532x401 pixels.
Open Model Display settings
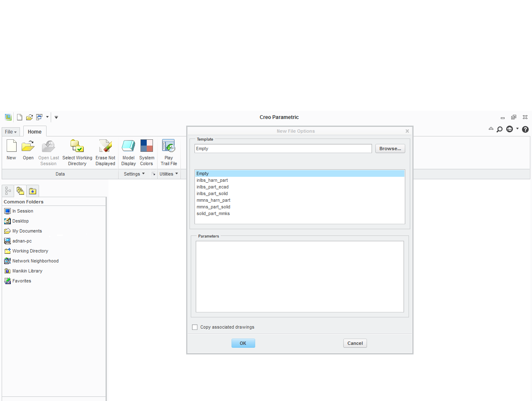128,153
